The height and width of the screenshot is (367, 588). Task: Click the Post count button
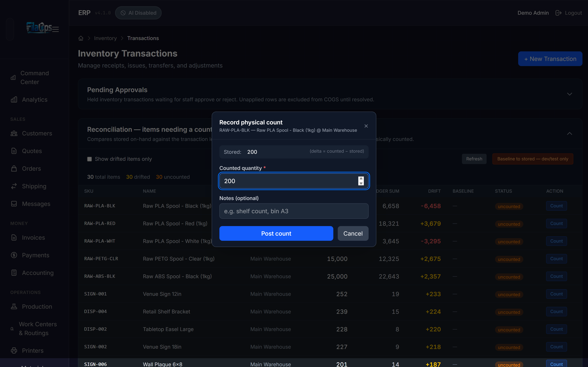click(276, 233)
